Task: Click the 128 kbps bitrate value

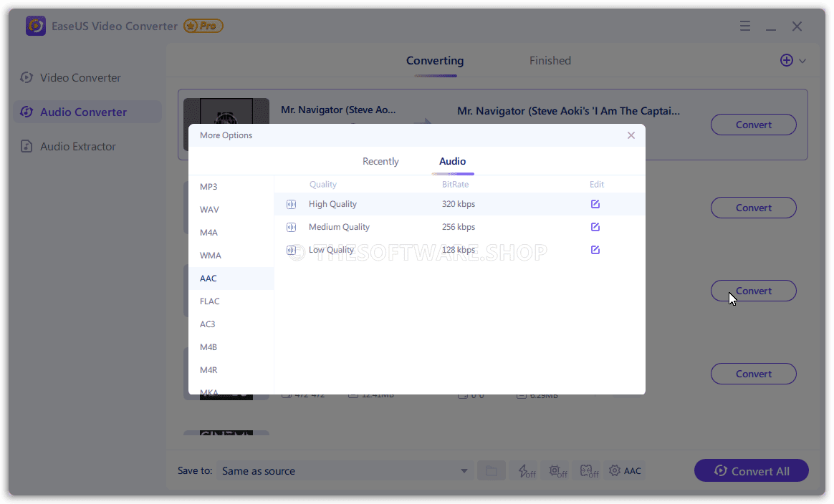Action: point(459,250)
